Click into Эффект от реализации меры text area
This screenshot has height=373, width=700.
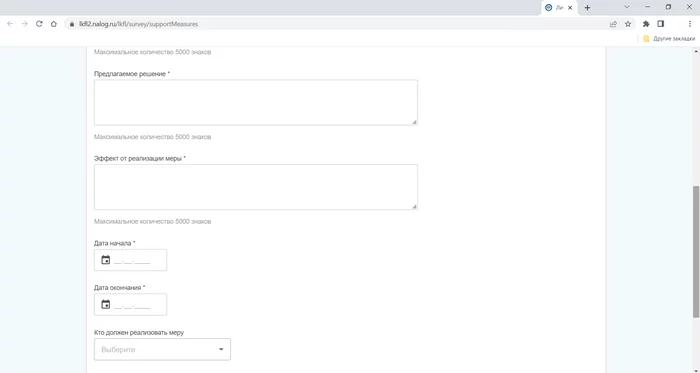click(256, 187)
